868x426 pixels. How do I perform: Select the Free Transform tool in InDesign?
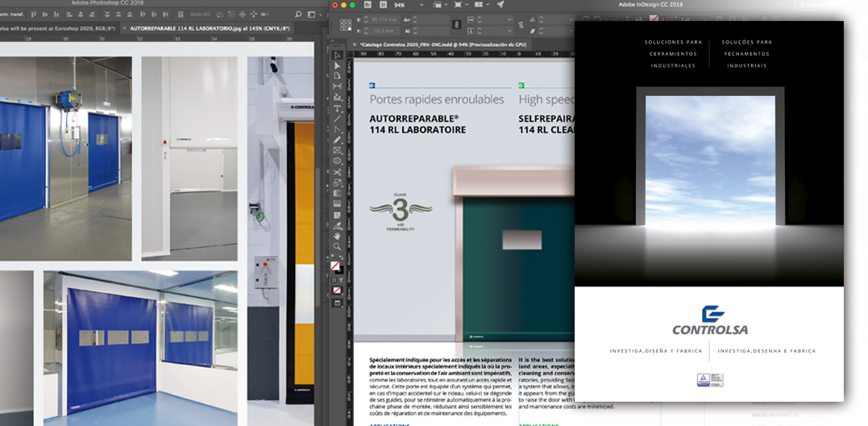point(337,182)
